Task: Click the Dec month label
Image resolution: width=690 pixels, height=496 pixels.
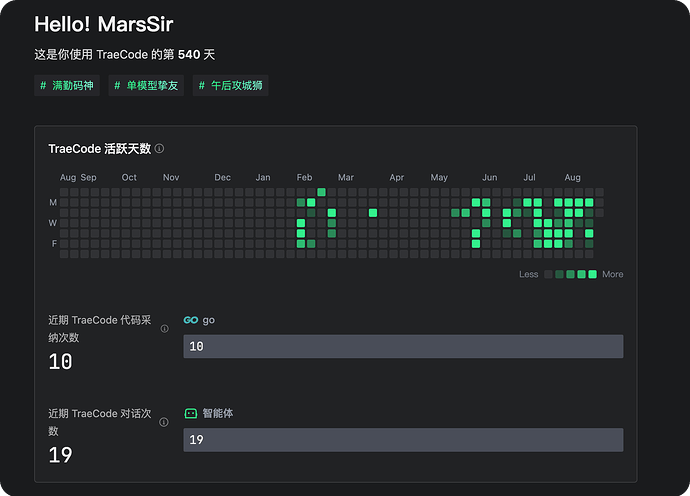Action: pyautogui.click(x=223, y=177)
